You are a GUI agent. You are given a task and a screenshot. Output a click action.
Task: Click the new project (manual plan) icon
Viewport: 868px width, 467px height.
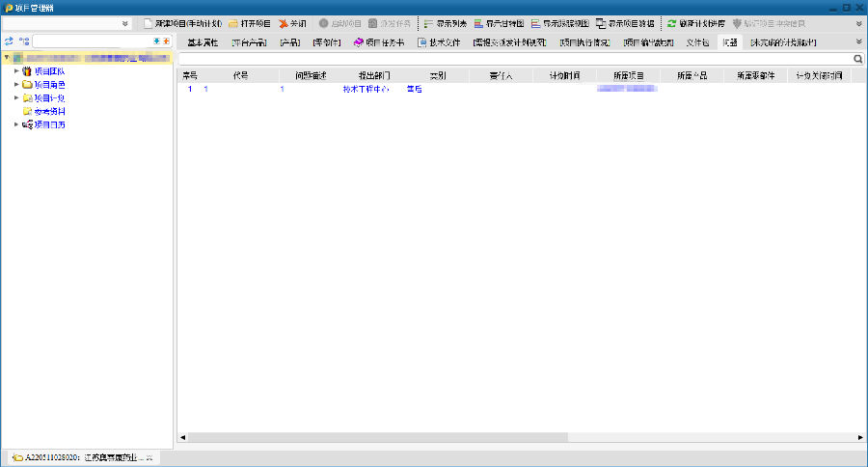148,24
